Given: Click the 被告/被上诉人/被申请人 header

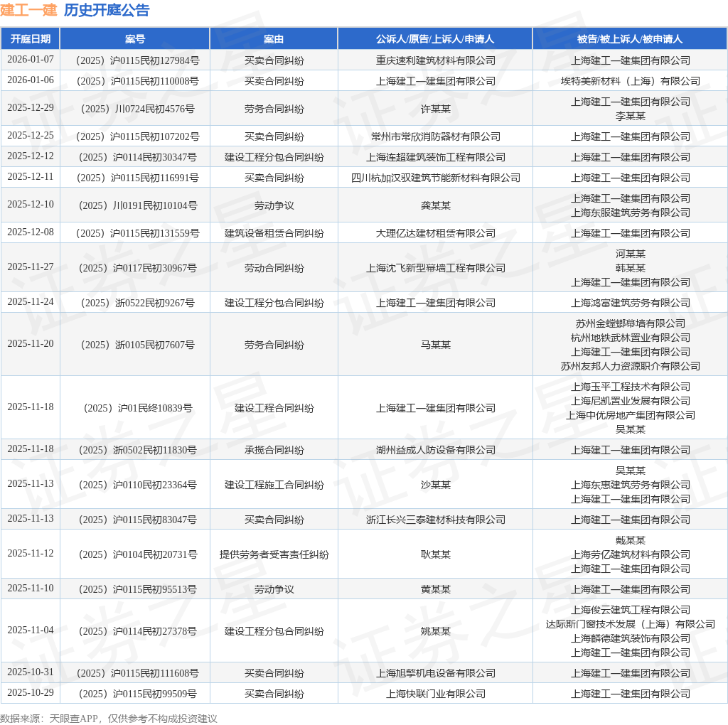Looking at the screenshot, I should [x=630, y=39].
